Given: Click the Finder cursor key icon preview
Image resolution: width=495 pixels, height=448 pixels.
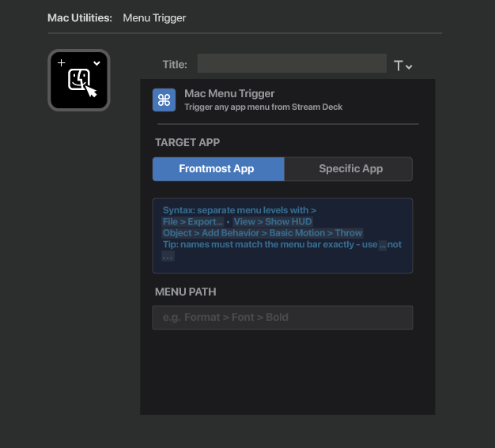Looking at the screenshot, I should click(79, 81).
